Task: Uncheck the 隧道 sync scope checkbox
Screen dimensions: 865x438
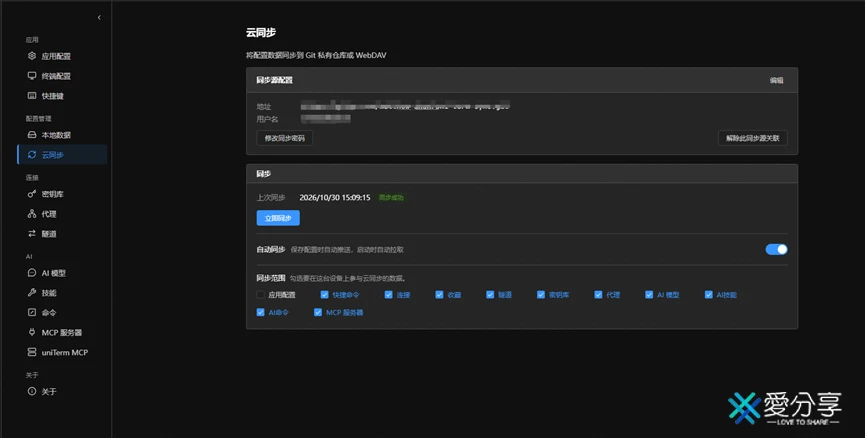Action: [x=490, y=295]
